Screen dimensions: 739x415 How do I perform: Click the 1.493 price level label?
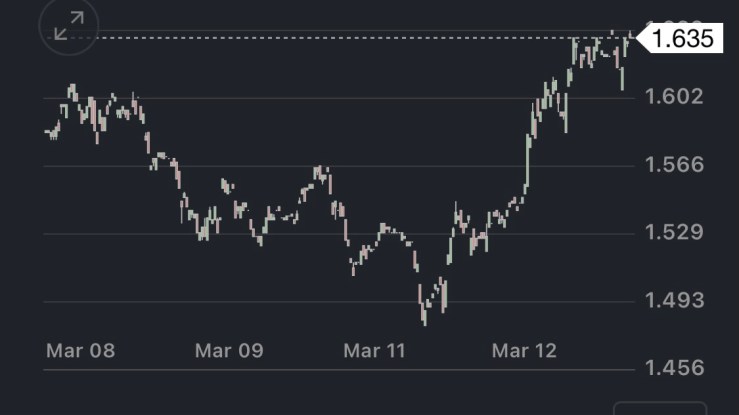pos(676,301)
